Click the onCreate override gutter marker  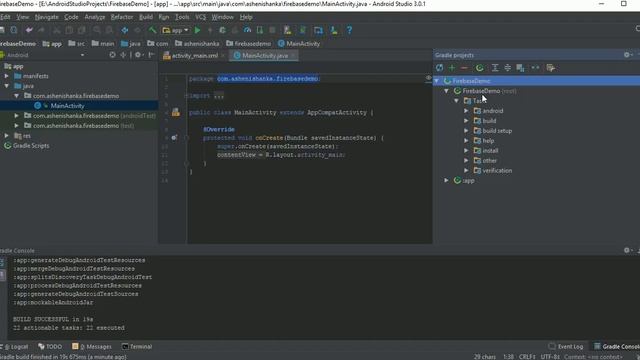pos(174,138)
